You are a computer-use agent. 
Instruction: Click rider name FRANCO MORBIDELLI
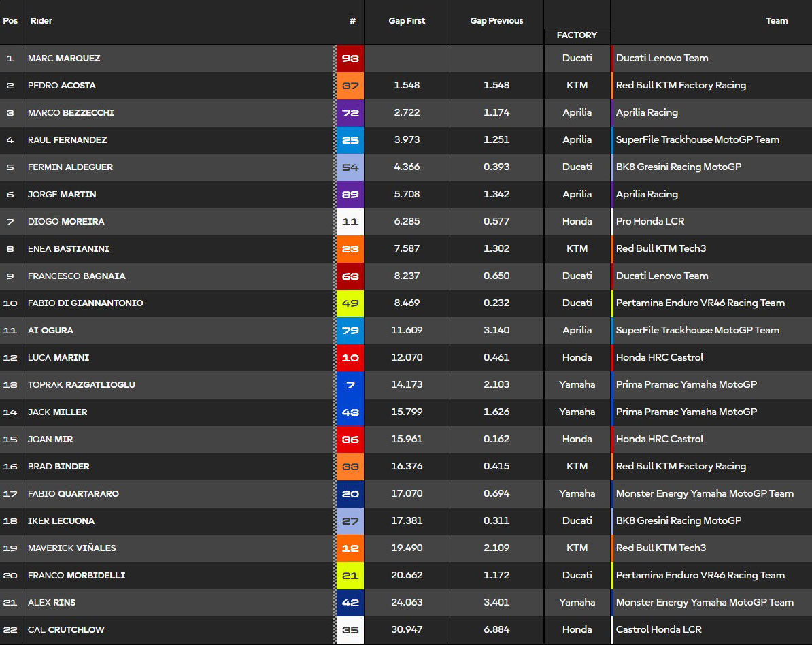(x=76, y=575)
